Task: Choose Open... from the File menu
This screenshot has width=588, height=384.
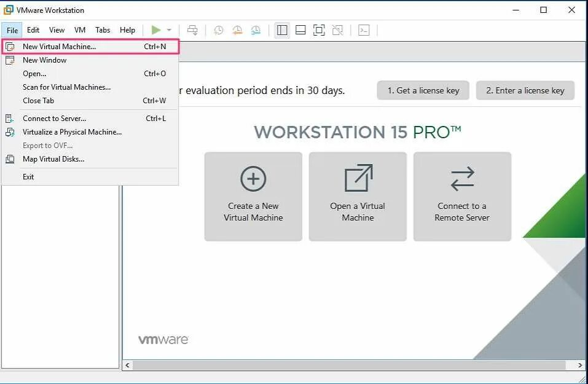Action: tap(90, 74)
